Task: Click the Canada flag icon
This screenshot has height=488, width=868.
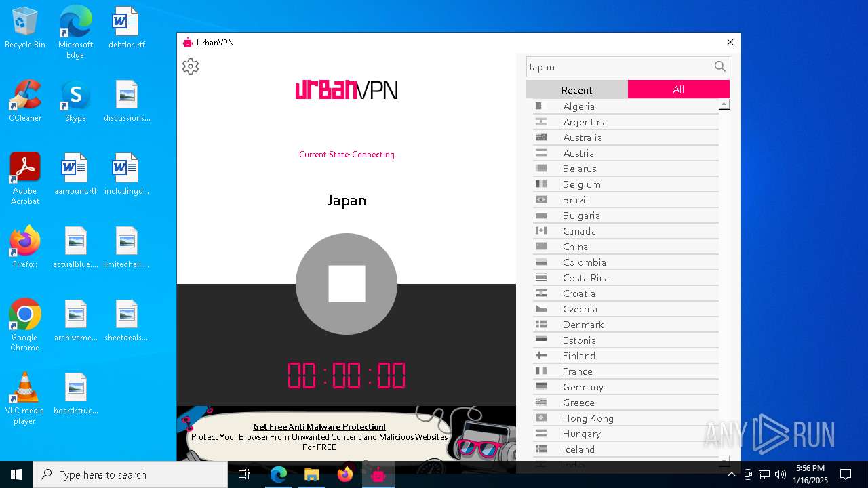Action: (x=541, y=230)
